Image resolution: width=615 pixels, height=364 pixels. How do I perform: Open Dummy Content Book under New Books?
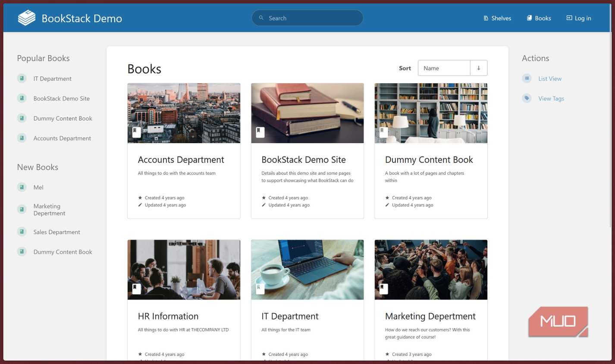(x=63, y=252)
